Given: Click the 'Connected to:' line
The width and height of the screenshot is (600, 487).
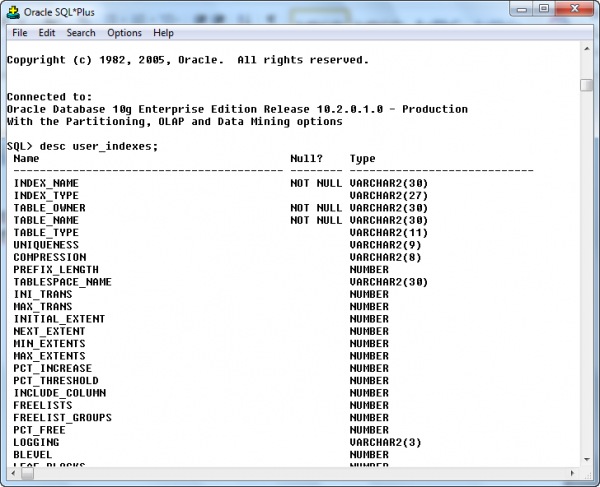Looking at the screenshot, I should click(x=49, y=97).
